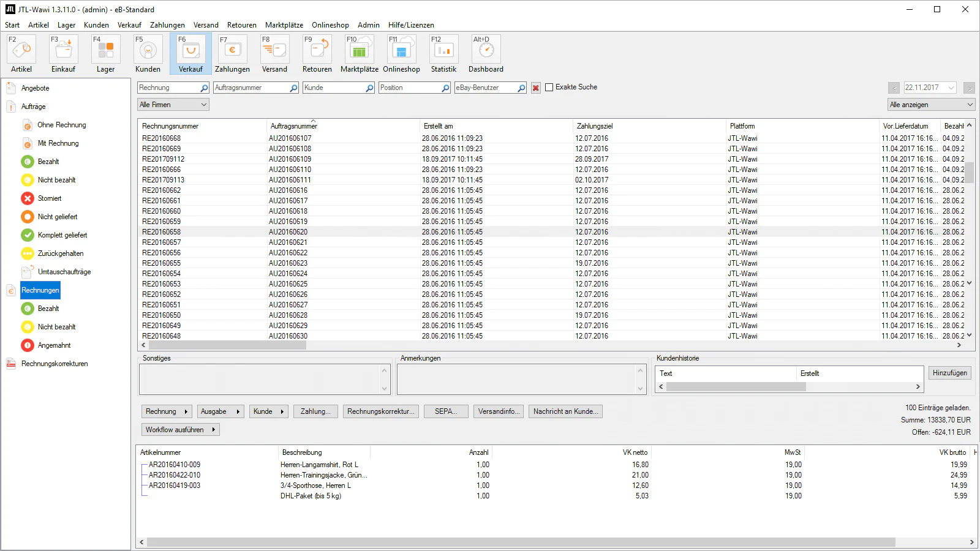Open the Versand menu
Screen dimensions: 980x551
206,25
